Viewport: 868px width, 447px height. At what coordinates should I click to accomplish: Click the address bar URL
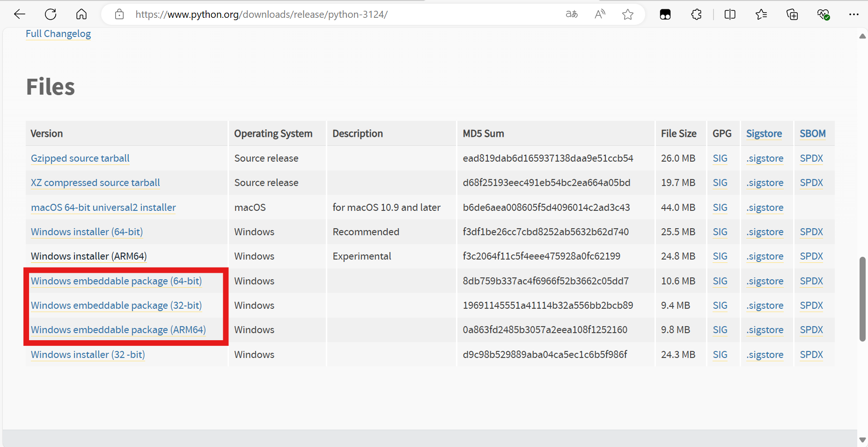click(x=262, y=15)
